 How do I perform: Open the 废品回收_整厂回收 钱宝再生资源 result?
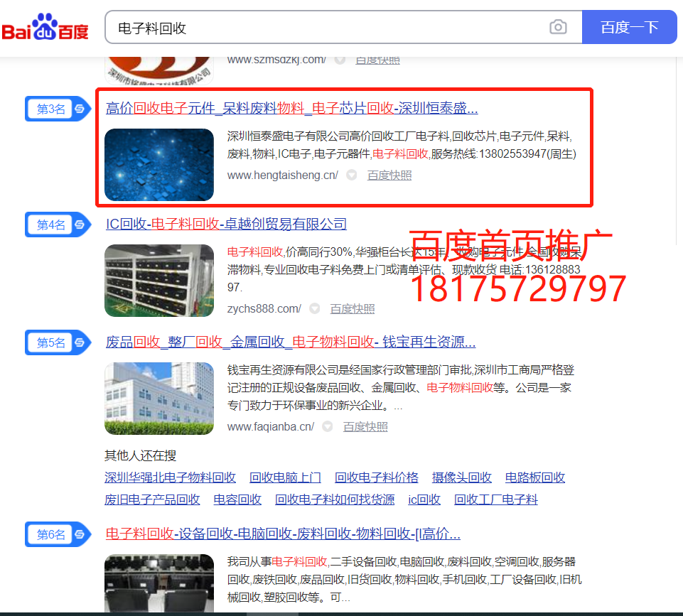(291, 342)
